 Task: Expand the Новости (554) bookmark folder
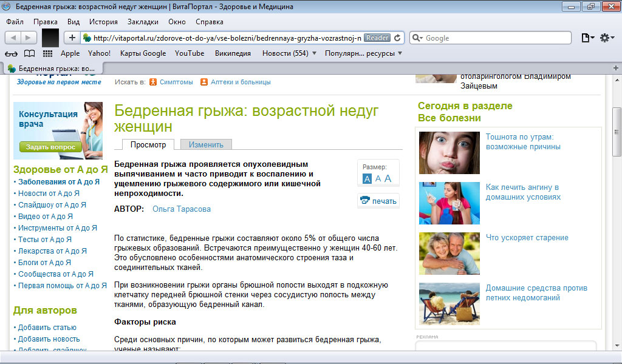pos(289,53)
